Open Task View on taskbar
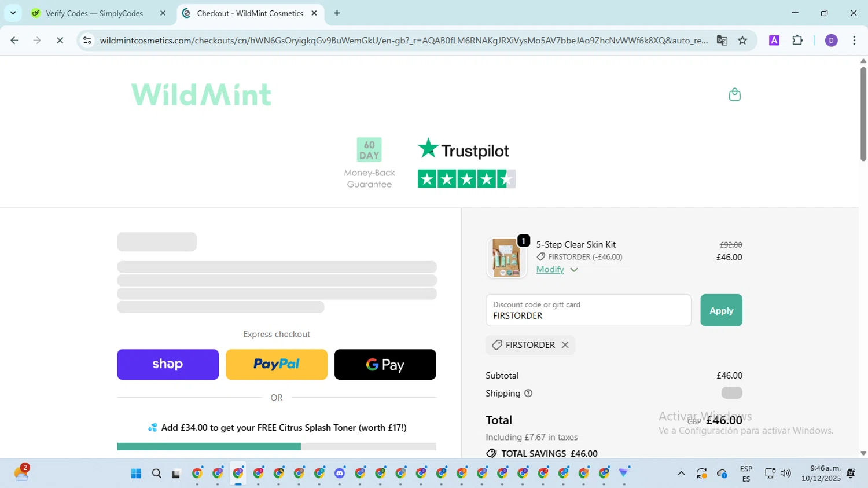Image resolution: width=868 pixels, height=488 pixels. (x=176, y=474)
